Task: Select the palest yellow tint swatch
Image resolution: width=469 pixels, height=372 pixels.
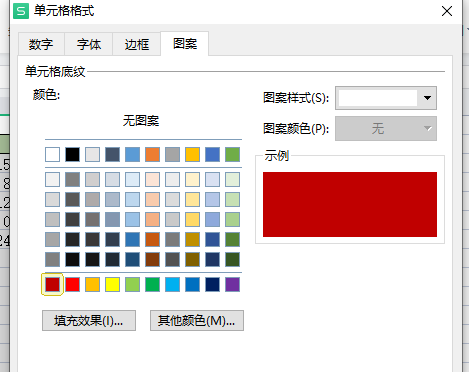Action: (x=192, y=180)
